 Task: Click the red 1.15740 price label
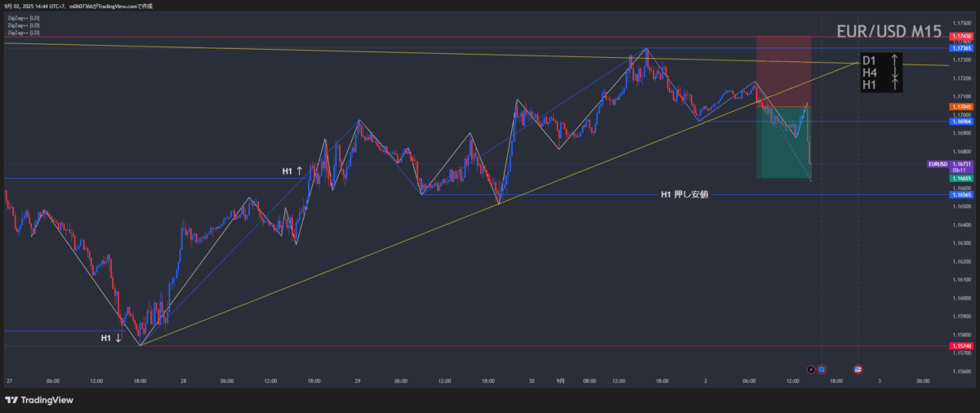[961, 346]
